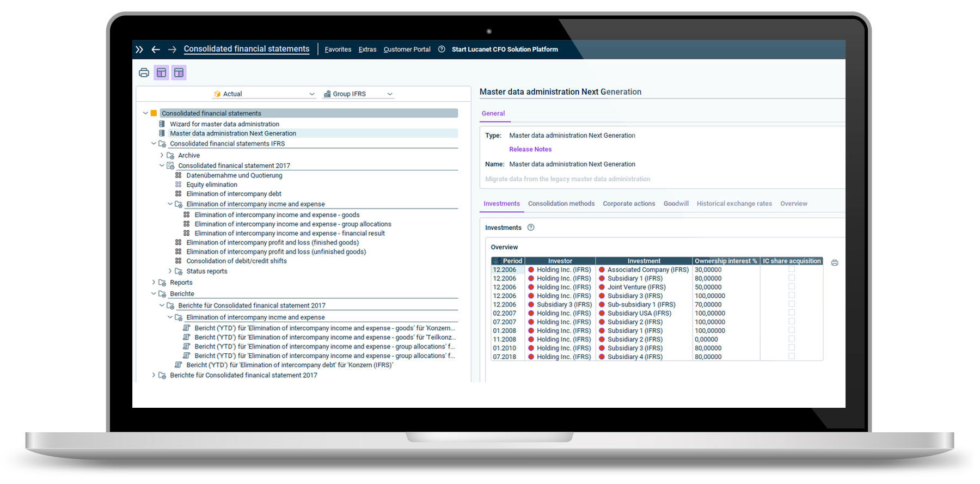Click Consolidated financial statements breadcrumb title
The image size is (980, 484).
(x=247, y=49)
